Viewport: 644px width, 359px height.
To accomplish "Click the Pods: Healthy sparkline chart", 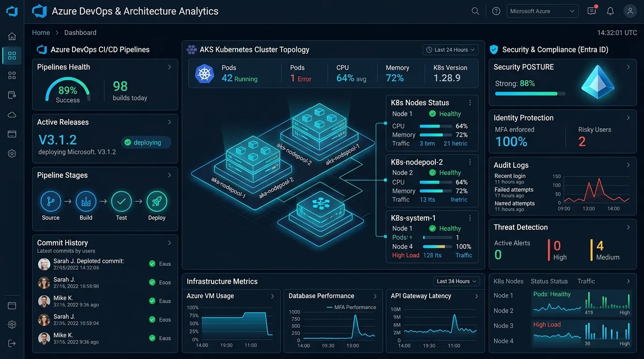I will [557, 308].
